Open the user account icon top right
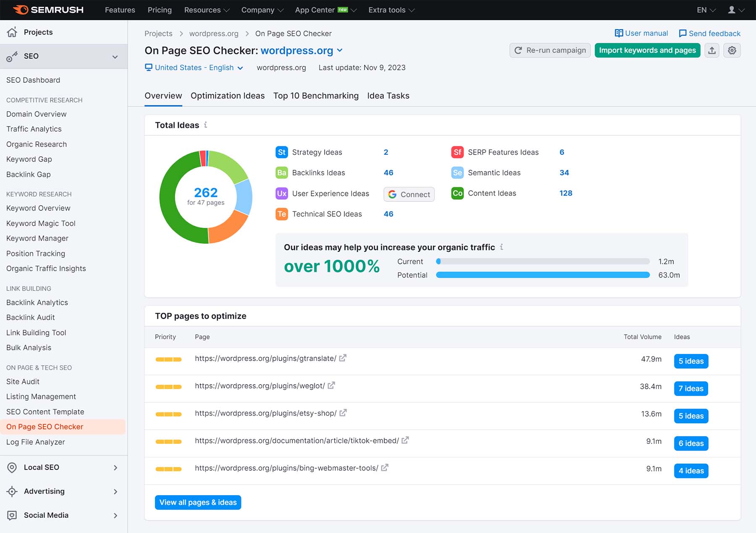The height and width of the screenshot is (533, 756). point(731,10)
